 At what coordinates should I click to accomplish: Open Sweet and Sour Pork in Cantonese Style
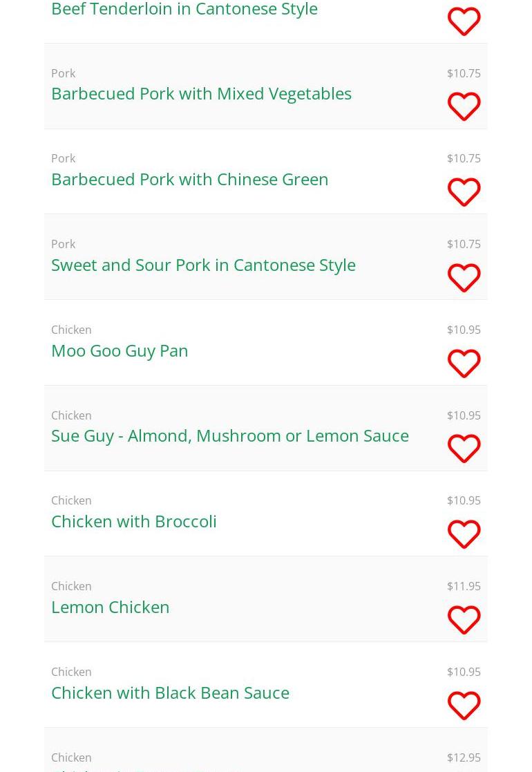pos(203,265)
